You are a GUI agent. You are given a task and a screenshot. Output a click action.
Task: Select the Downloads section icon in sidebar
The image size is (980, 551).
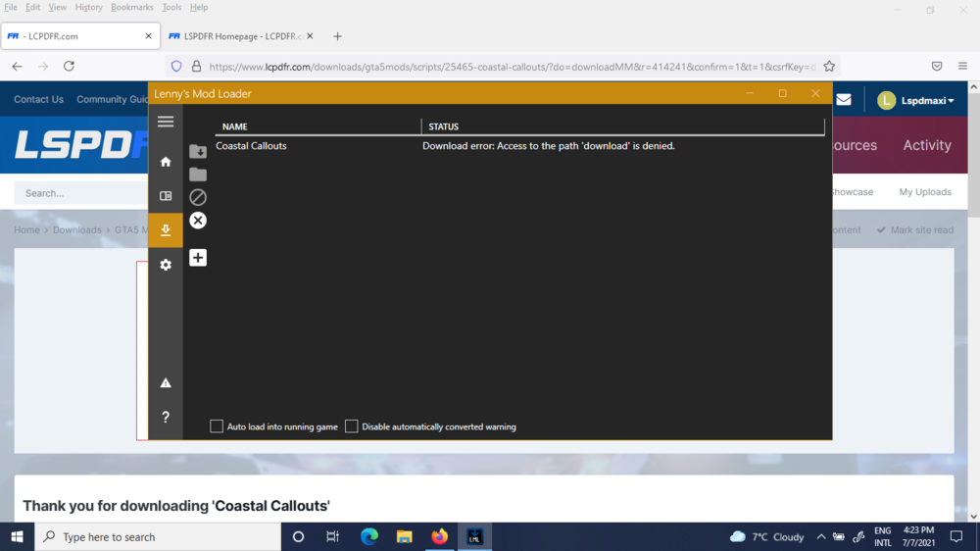click(x=166, y=230)
